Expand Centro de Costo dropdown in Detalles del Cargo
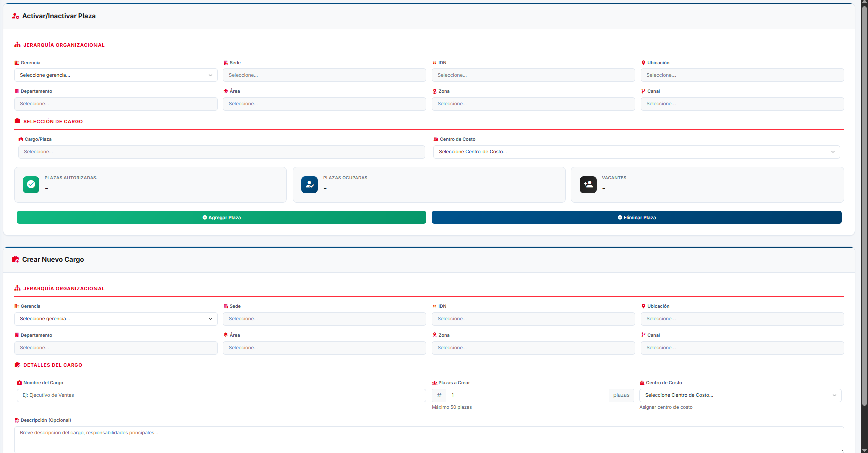This screenshot has width=868, height=453. pyautogui.click(x=740, y=395)
